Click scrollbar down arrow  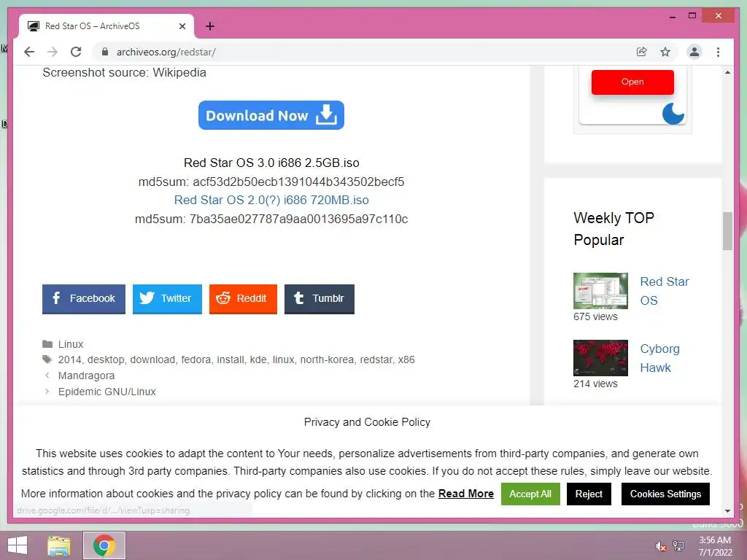[x=727, y=511]
